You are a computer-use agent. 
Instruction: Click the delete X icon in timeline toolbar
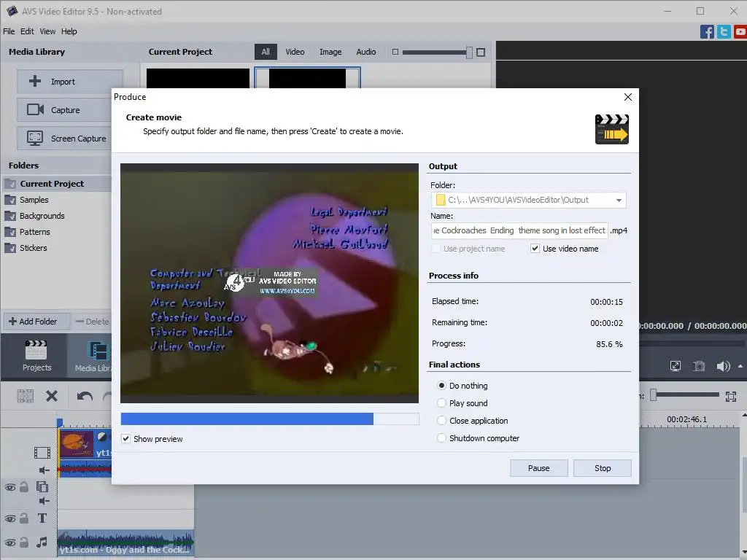point(52,396)
